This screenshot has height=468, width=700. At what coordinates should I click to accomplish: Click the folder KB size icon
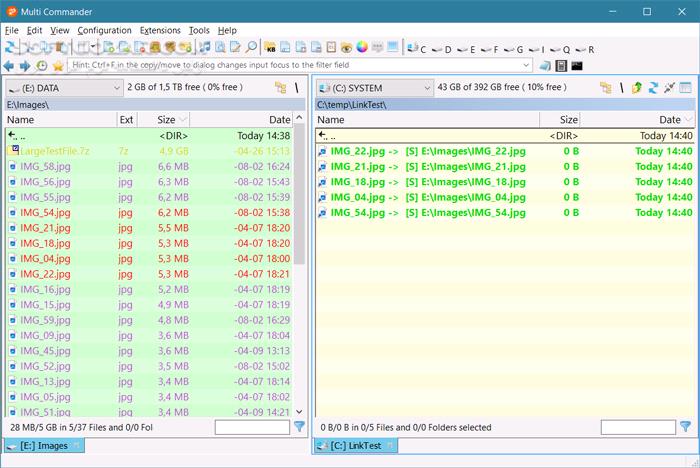tap(270, 47)
